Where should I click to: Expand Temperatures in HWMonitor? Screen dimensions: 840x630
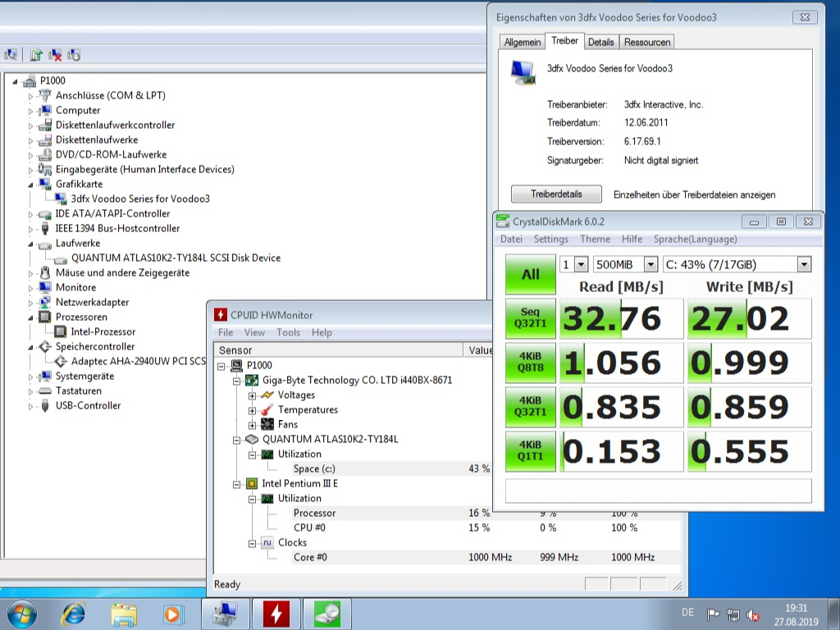252,411
